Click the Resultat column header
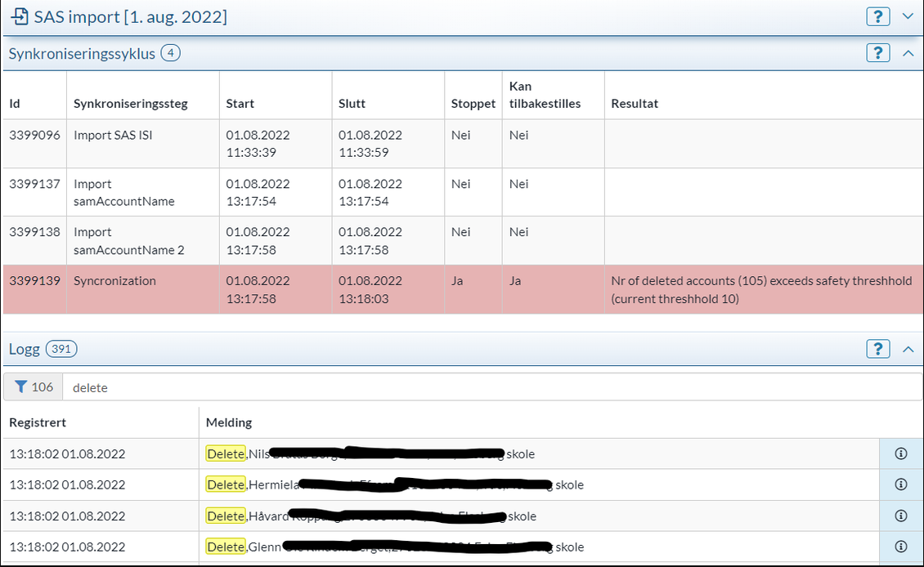 (635, 104)
